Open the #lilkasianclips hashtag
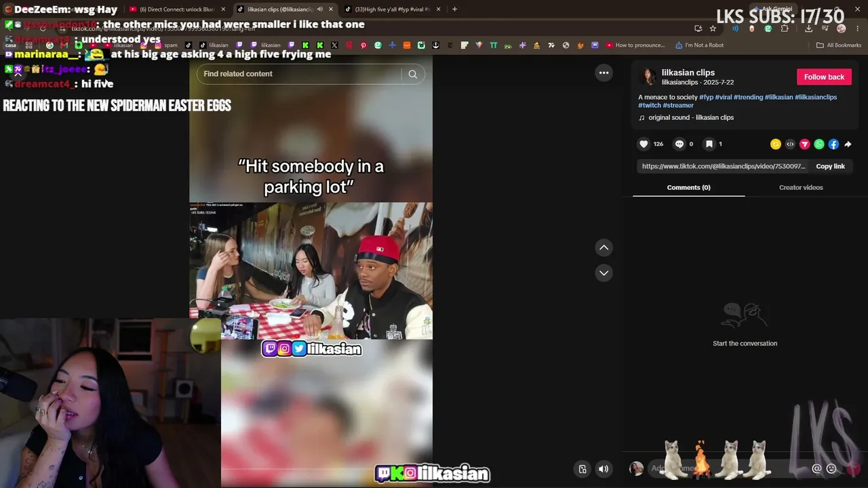The height and width of the screenshot is (488, 868). [816, 97]
